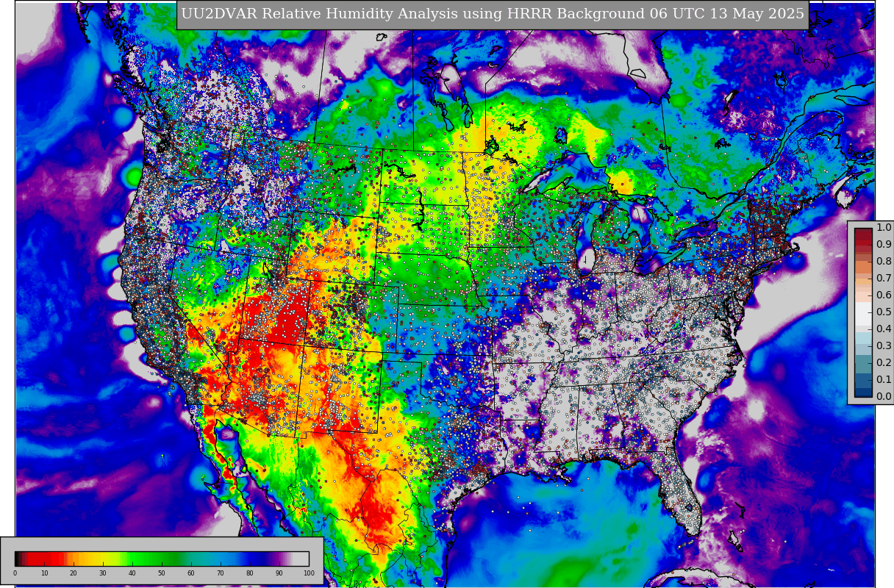Click the 30 tick on humidity colorbar
The image size is (894, 588).
(103, 573)
